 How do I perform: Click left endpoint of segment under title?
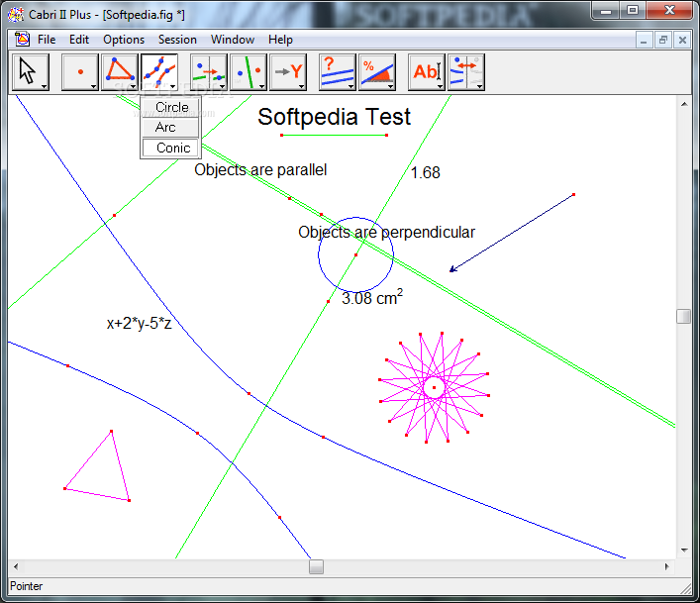282,135
